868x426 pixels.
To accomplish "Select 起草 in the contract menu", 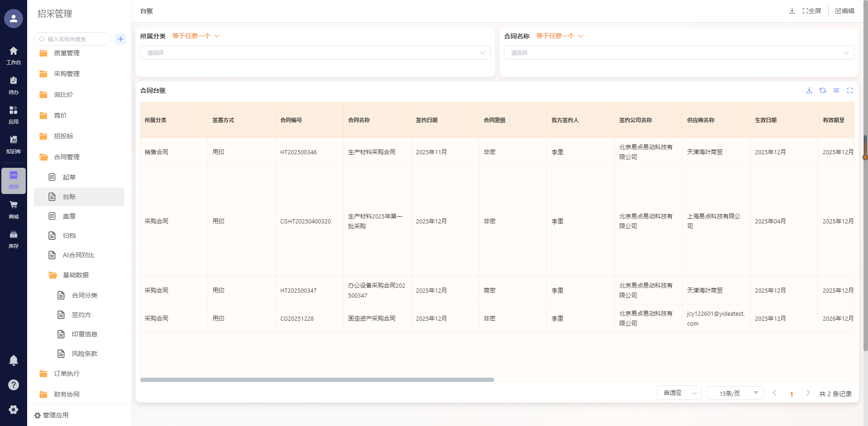I will pos(69,177).
